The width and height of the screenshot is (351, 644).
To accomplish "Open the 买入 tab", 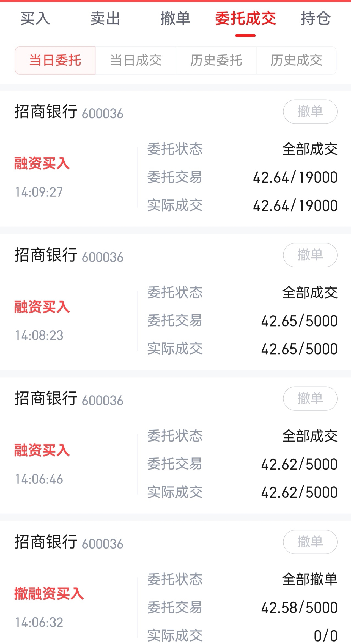I will pos(35,19).
